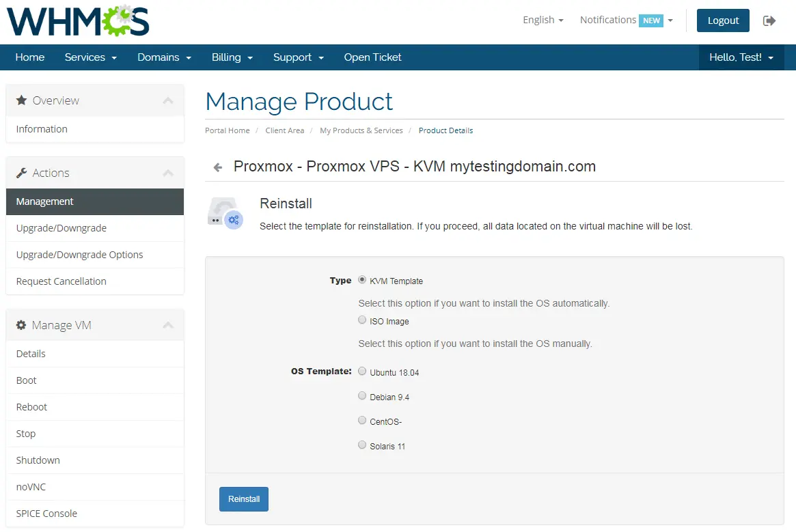Choose the Solaris 11 template
The width and height of the screenshot is (796, 532).
click(x=362, y=445)
